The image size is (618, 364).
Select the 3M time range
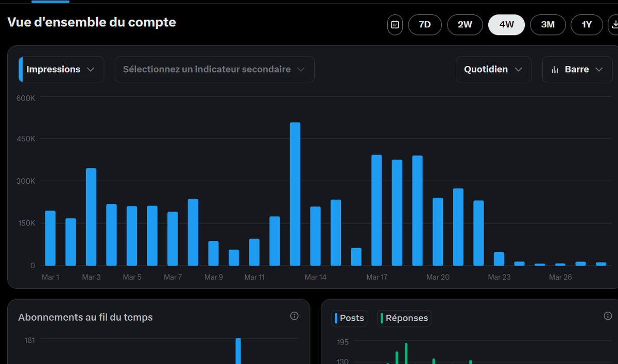point(548,24)
